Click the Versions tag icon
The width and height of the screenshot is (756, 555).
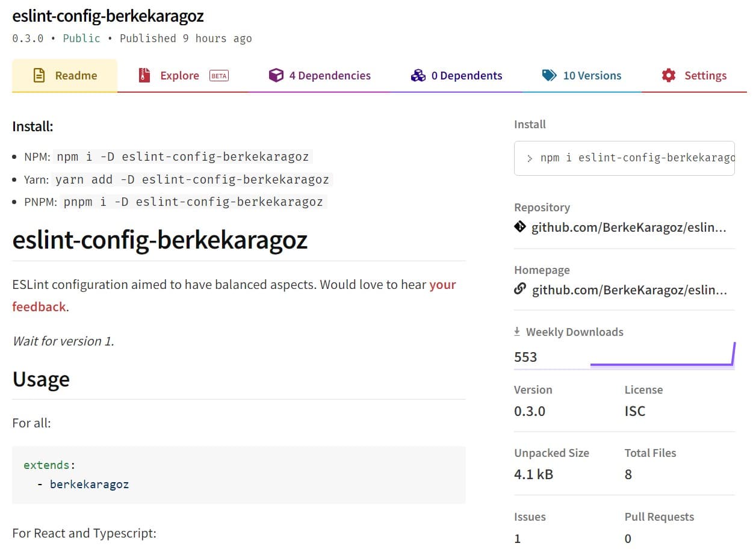click(x=549, y=75)
